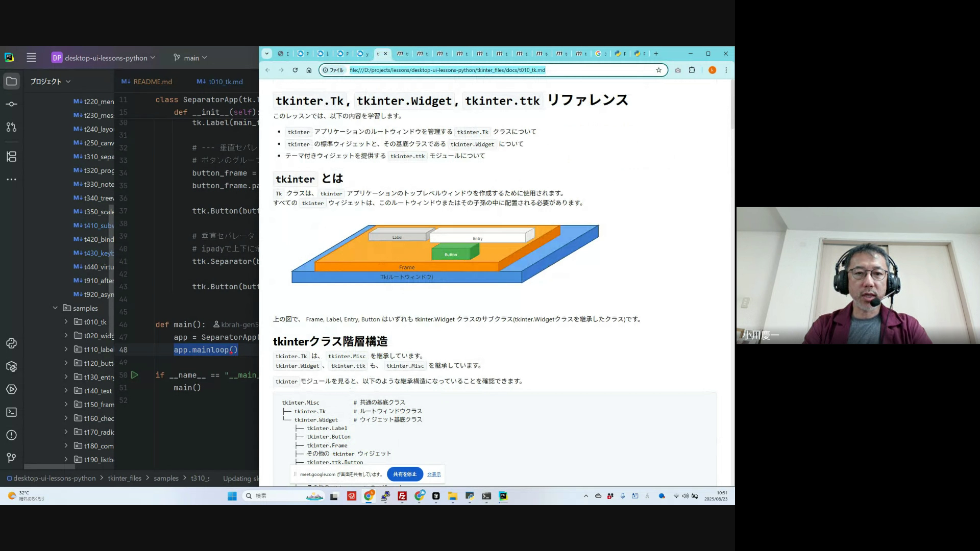
Task: Open Python Packages tool window icon
Action: (11, 366)
